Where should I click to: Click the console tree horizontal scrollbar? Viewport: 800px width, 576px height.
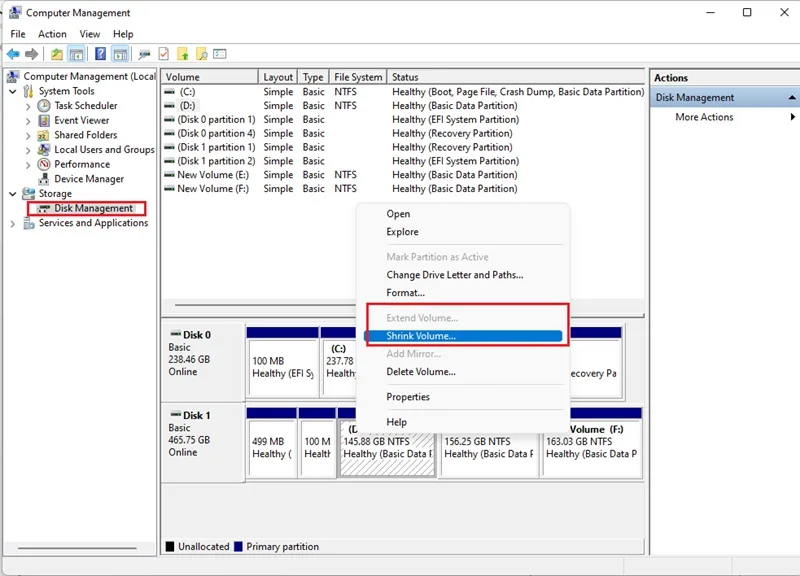(77, 548)
